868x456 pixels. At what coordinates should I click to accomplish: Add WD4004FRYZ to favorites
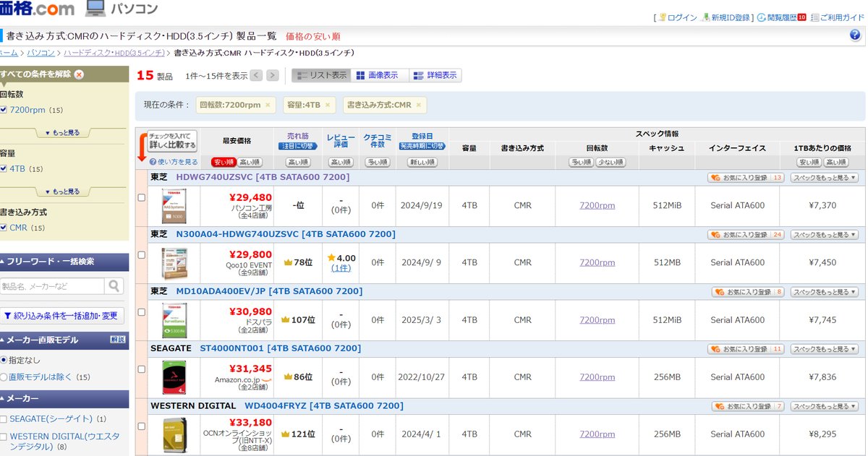(x=748, y=406)
